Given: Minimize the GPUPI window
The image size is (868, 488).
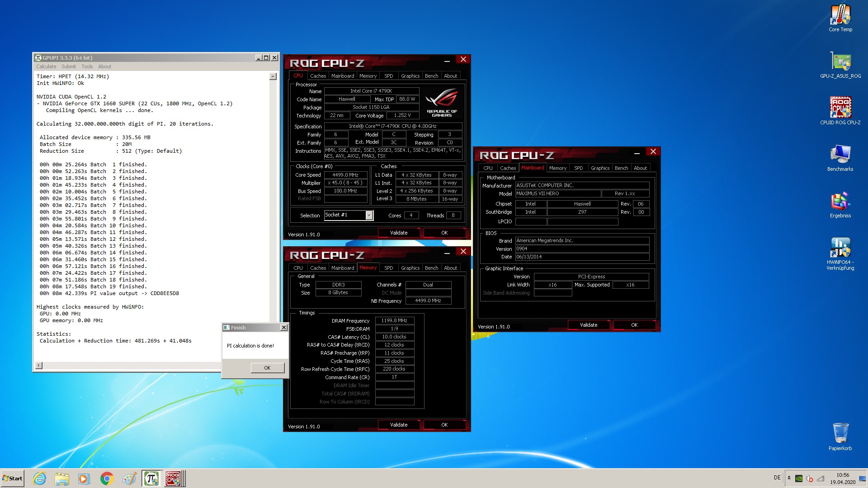Looking at the screenshot, I should point(258,58).
